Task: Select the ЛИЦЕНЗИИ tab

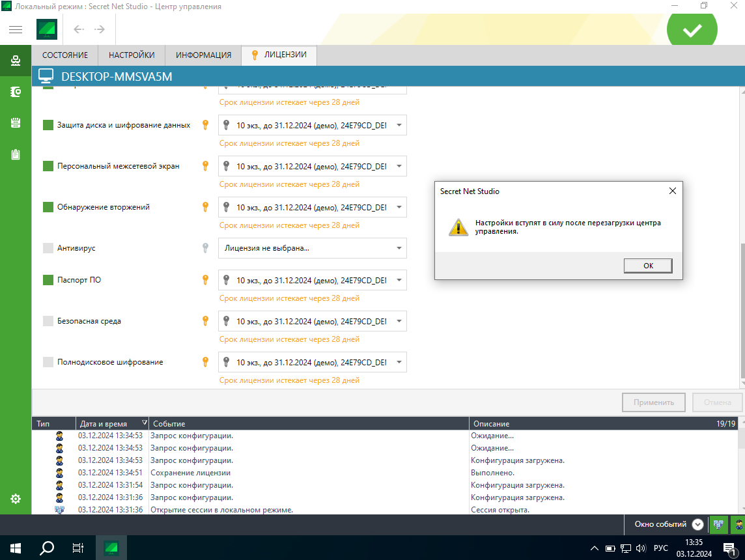Action: point(279,55)
